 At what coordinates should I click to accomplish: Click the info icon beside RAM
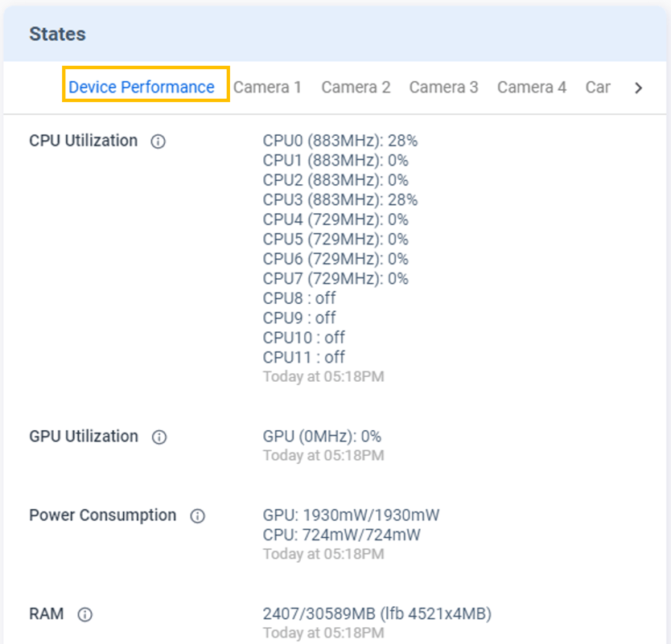pos(85,615)
